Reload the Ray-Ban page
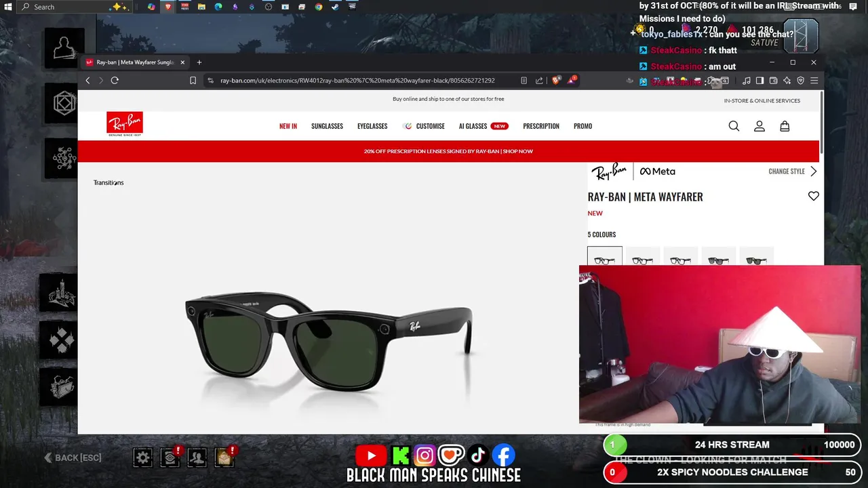 115,80
